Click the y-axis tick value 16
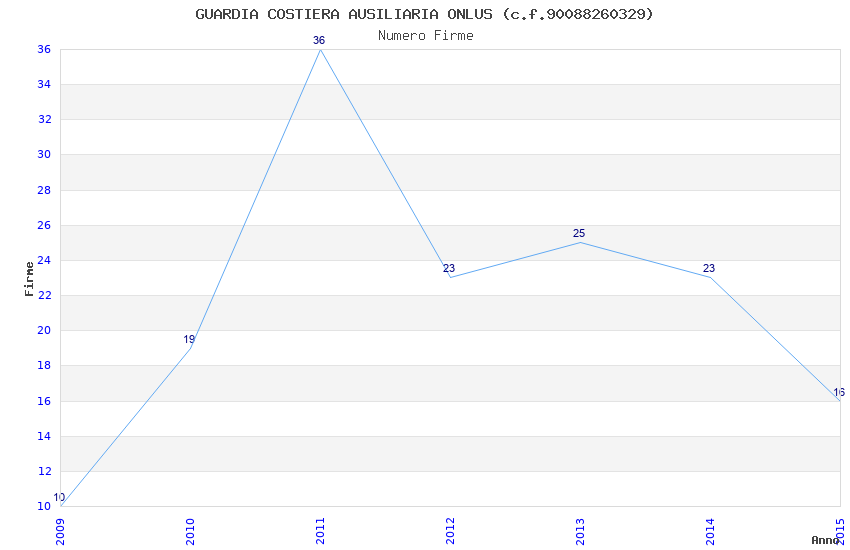 (44, 402)
